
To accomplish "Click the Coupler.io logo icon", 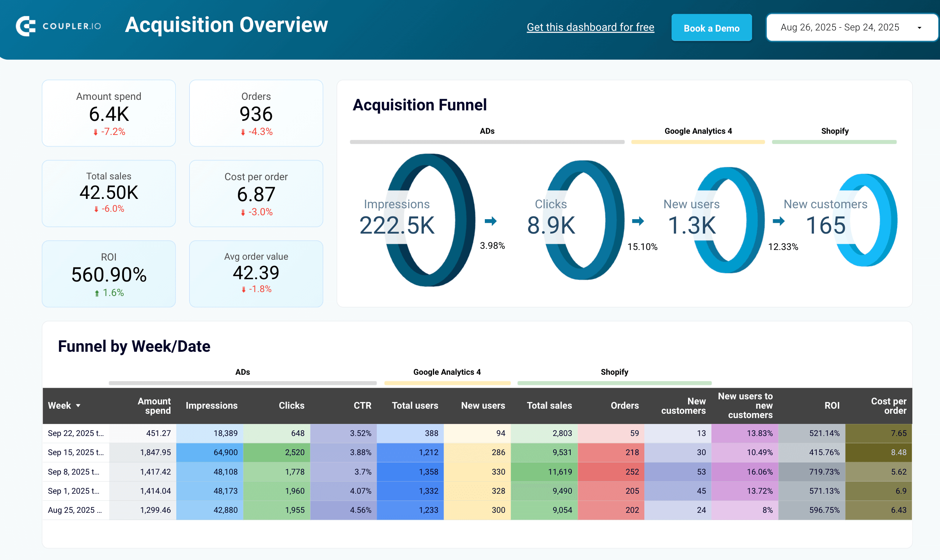I will coord(25,27).
